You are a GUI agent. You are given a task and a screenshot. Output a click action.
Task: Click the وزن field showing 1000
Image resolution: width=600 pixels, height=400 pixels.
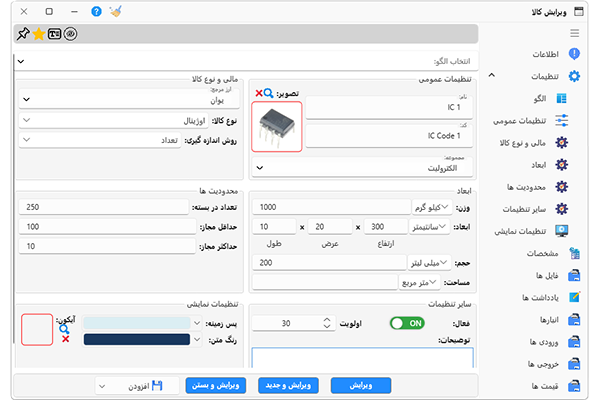pyautogui.click(x=331, y=207)
